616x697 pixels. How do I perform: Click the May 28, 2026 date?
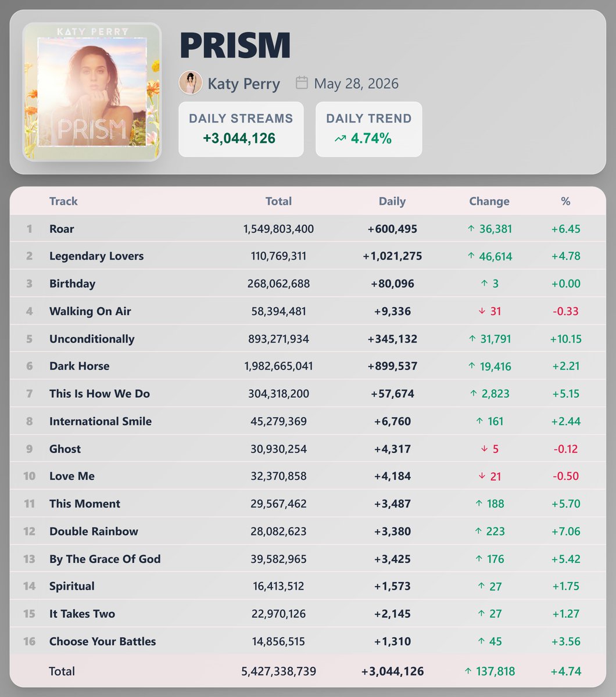coord(356,84)
